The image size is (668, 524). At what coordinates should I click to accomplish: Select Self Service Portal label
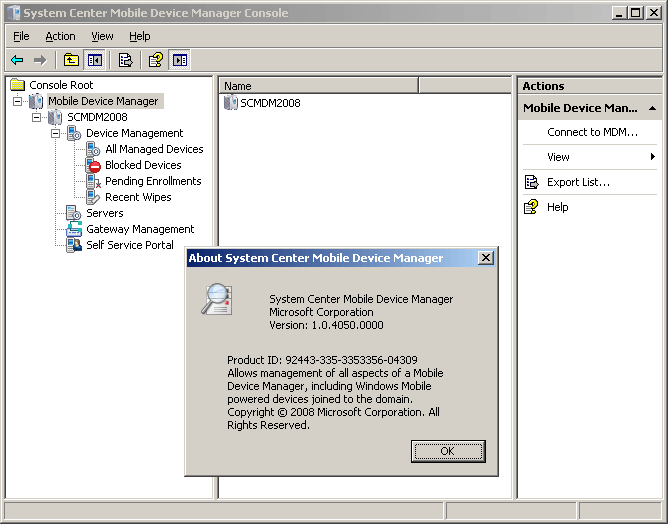tap(130, 245)
